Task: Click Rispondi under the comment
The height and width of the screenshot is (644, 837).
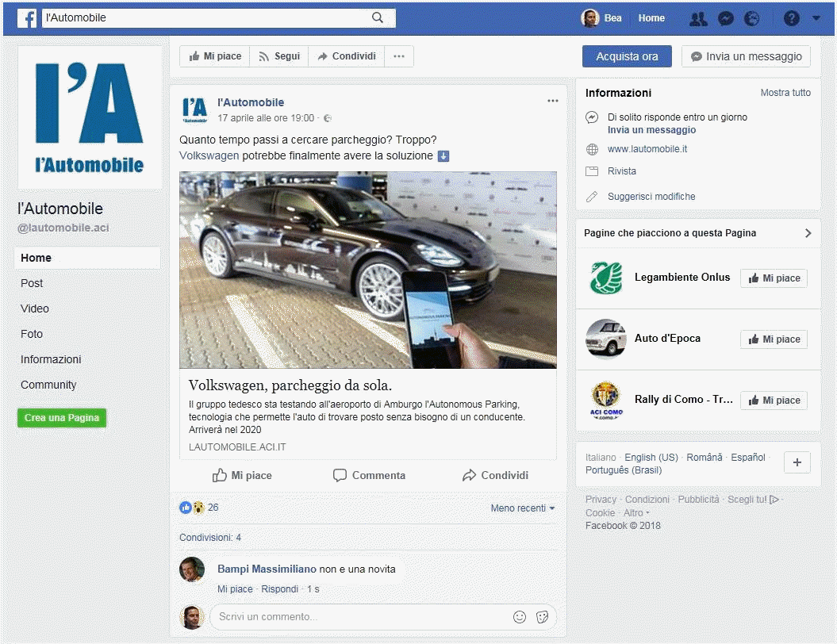Action: (x=280, y=589)
